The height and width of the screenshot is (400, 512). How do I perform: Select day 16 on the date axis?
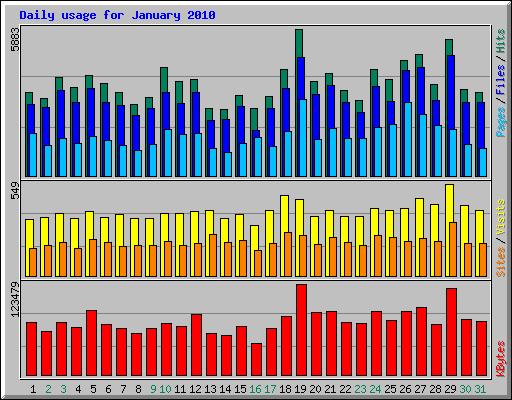(x=255, y=389)
